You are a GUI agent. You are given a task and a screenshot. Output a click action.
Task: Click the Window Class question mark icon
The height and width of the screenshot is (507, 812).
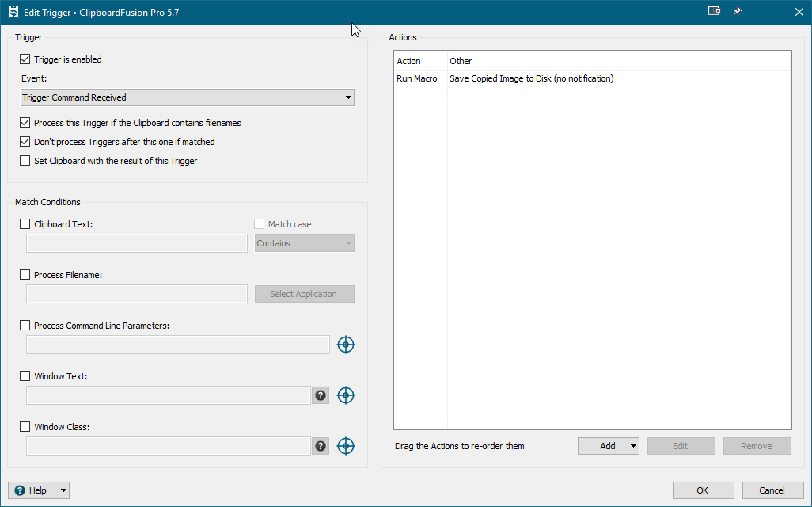point(321,446)
